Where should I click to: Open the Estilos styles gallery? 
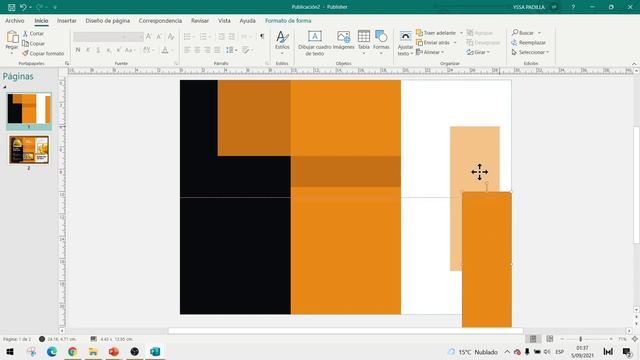282,42
